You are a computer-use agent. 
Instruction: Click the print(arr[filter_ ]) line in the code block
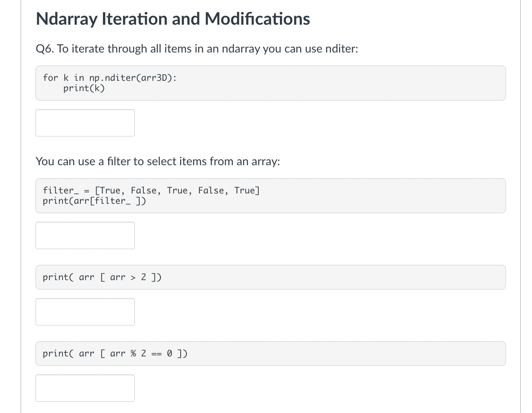point(94,201)
